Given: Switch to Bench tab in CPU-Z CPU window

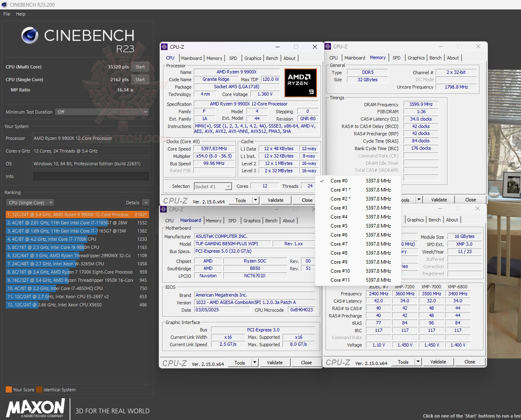Looking at the screenshot, I should click(272, 58).
